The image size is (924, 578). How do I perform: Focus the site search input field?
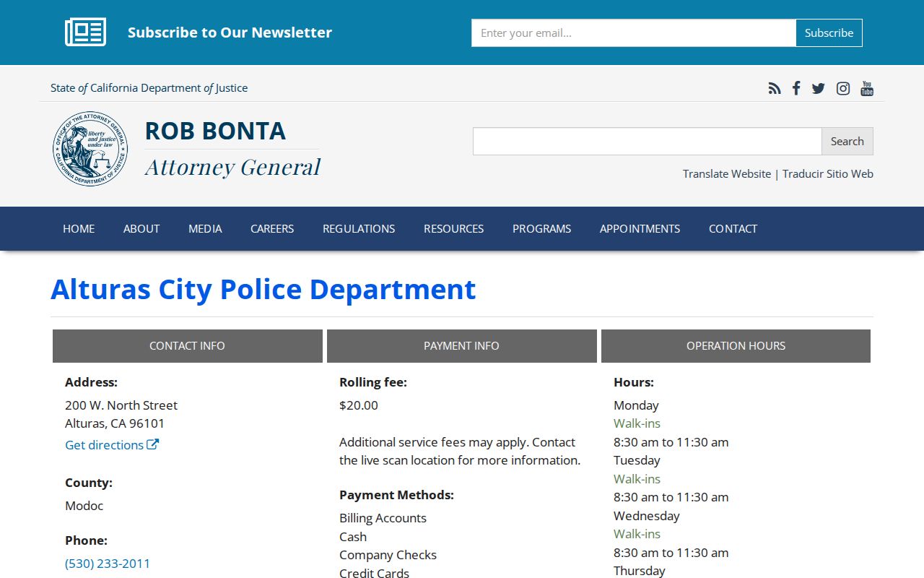[648, 142]
